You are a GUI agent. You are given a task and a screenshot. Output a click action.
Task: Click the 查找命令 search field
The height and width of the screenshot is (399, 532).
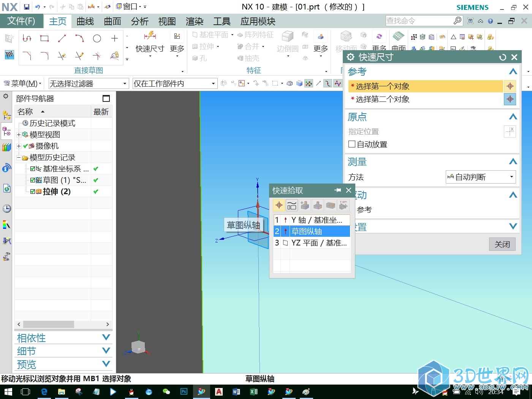tap(419, 21)
